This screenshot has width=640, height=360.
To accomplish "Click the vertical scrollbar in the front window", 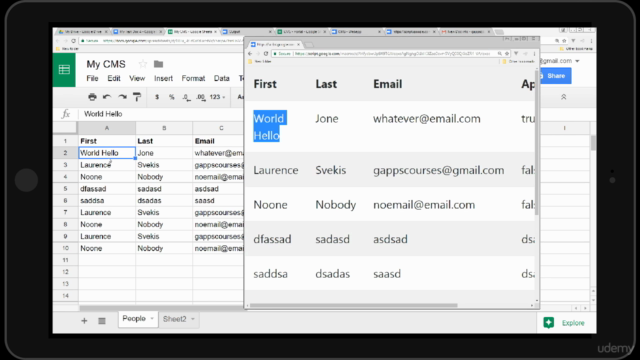I will [x=536, y=143].
